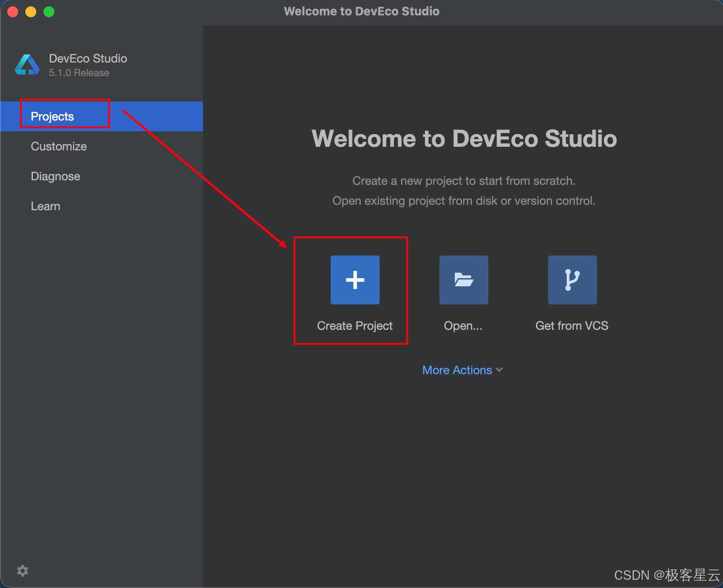723x588 pixels.
Task: Click the Create Project label
Action: coord(355,326)
